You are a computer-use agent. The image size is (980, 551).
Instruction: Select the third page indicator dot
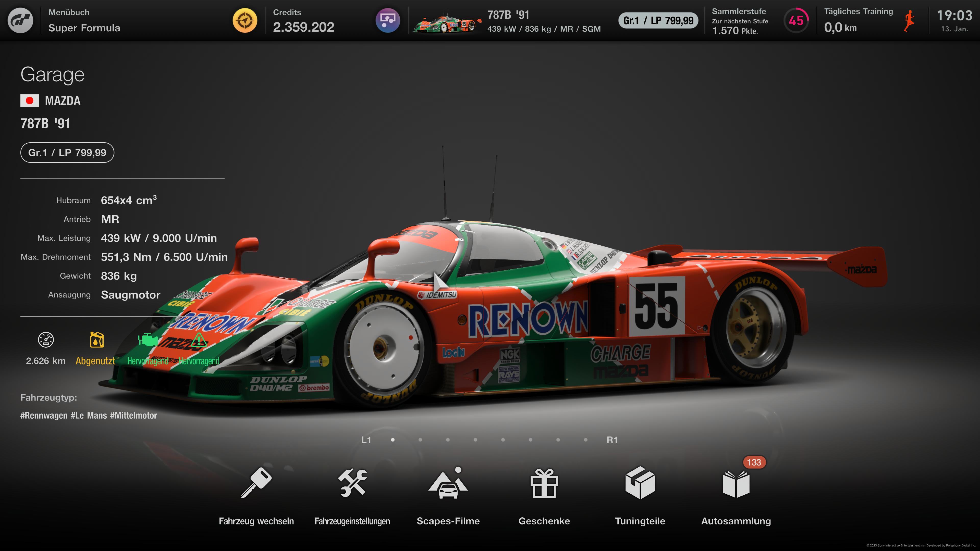click(x=448, y=440)
